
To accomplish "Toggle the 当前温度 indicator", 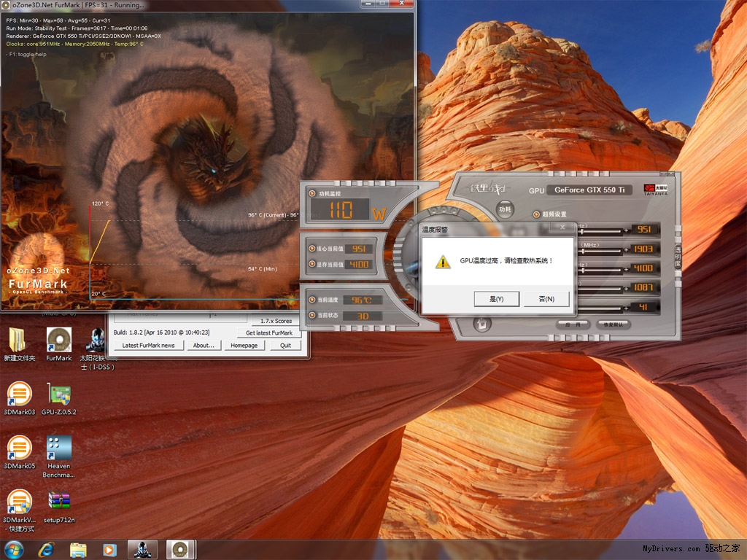I will pos(312,300).
